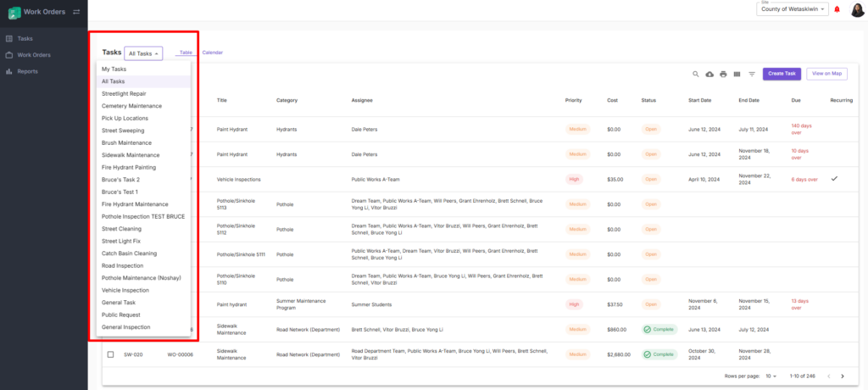This screenshot has width=868, height=390.
Task: Click the red notification bell
Action: [837, 9]
